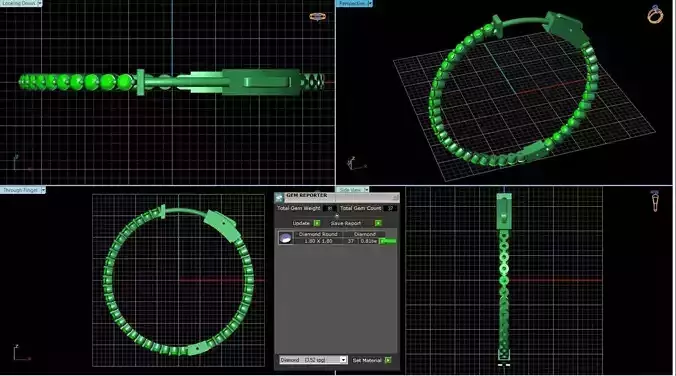Click green arrow next to Update

(317, 223)
